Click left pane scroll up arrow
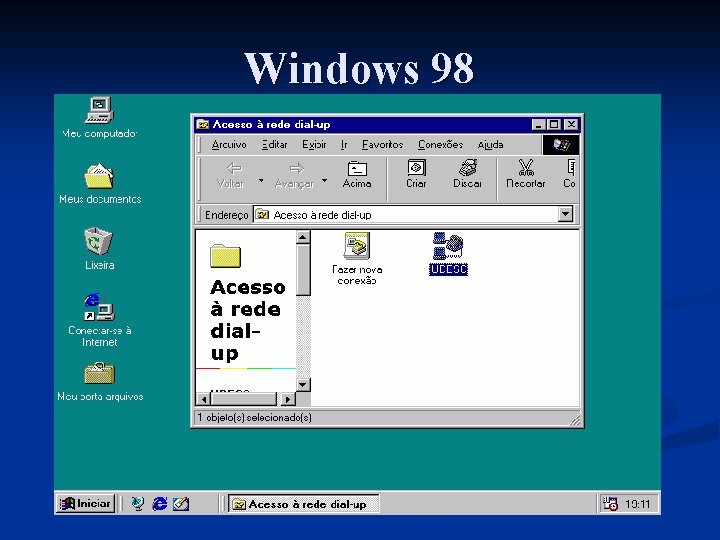The height and width of the screenshot is (540, 720). point(303,237)
